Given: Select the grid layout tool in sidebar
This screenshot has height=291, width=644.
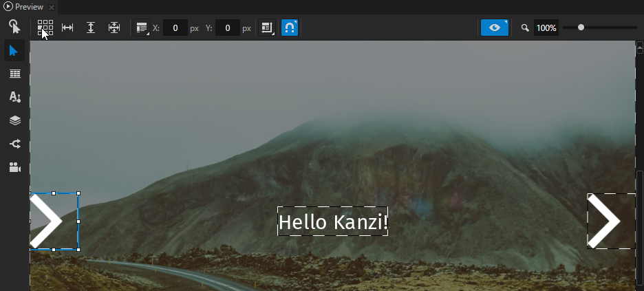Looking at the screenshot, I should (14, 74).
